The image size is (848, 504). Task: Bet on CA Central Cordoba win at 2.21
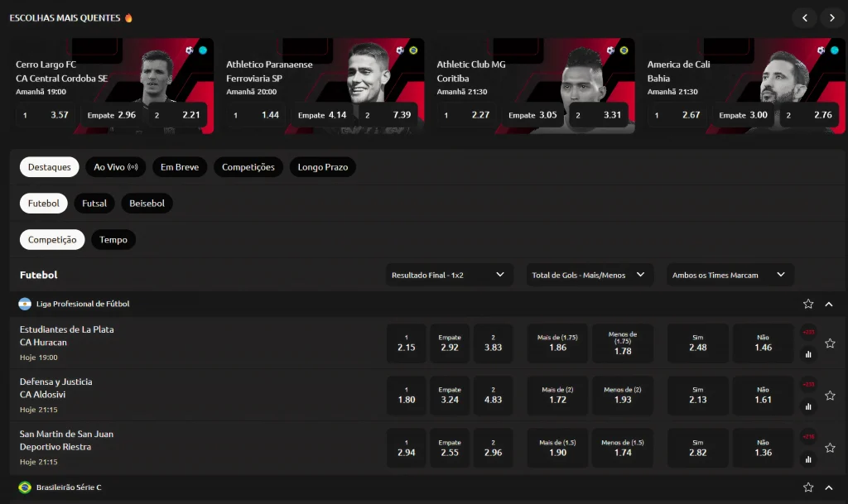click(x=178, y=115)
